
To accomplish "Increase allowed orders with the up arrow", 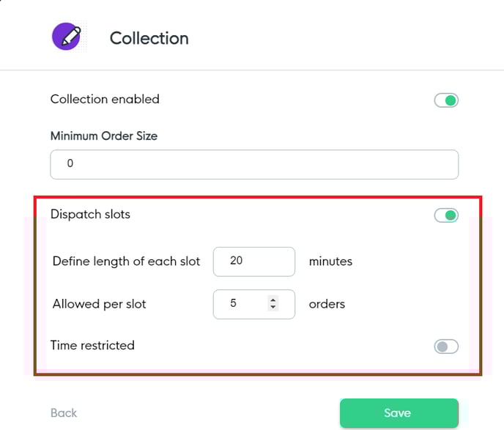I will [273, 299].
